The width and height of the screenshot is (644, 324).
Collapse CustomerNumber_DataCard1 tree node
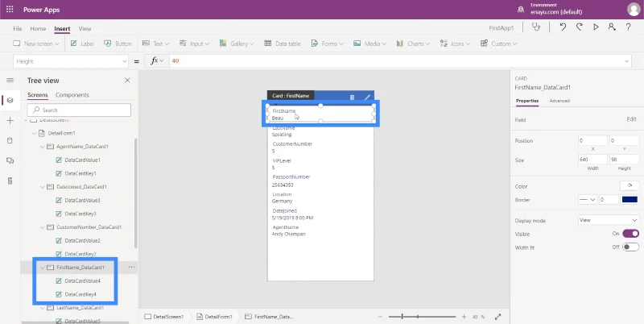tap(43, 227)
